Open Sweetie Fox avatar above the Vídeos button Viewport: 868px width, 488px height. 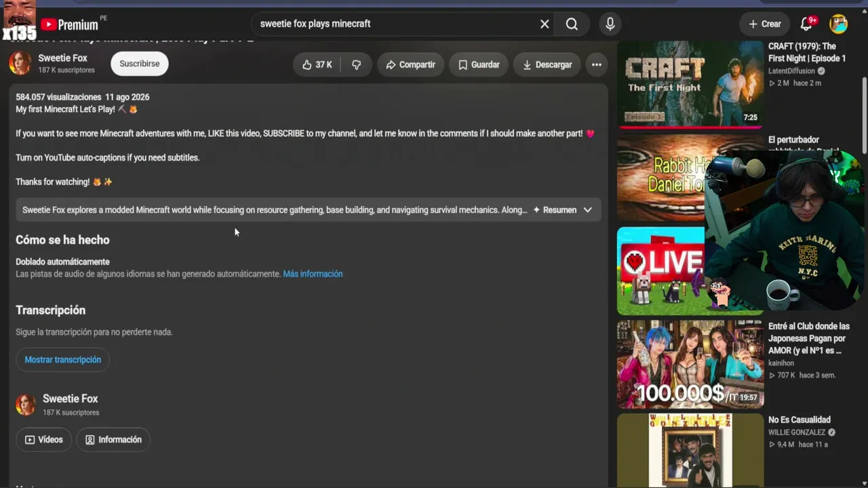coord(26,405)
